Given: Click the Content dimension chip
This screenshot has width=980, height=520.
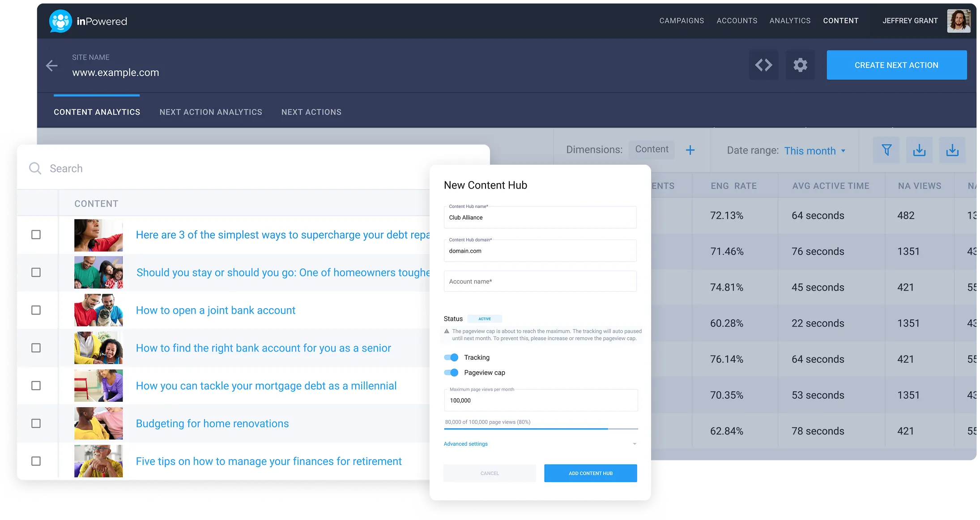Looking at the screenshot, I should (652, 150).
